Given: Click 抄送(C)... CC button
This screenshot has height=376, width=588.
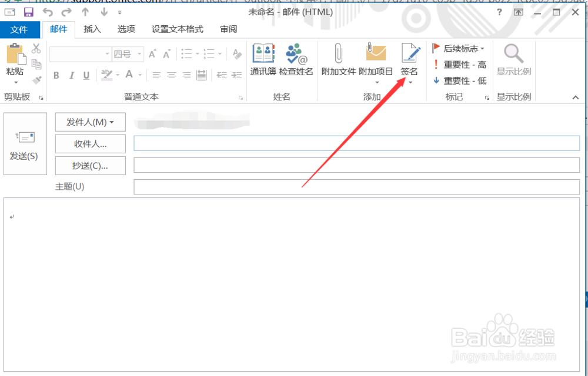Looking at the screenshot, I should (91, 166).
